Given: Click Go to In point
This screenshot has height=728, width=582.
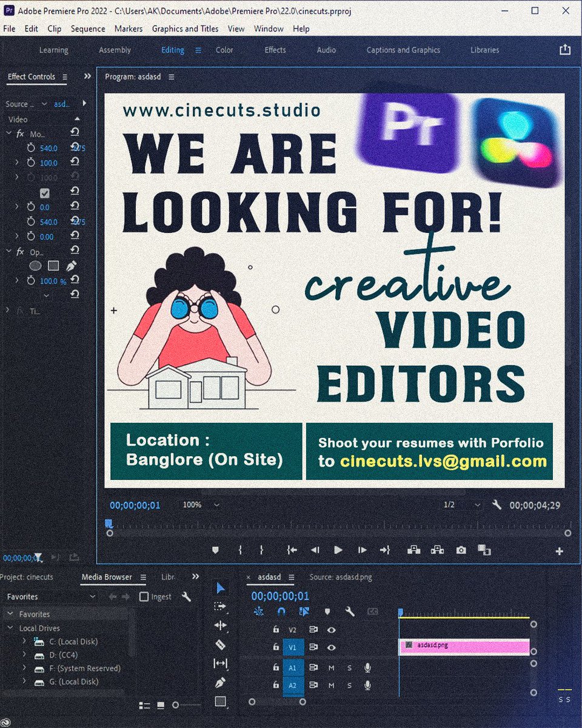Looking at the screenshot, I should pos(292,550).
